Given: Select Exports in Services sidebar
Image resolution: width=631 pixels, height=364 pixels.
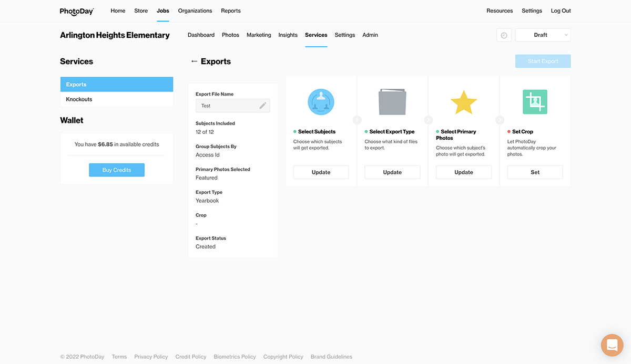Looking at the screenshot, I should (117, 85).
